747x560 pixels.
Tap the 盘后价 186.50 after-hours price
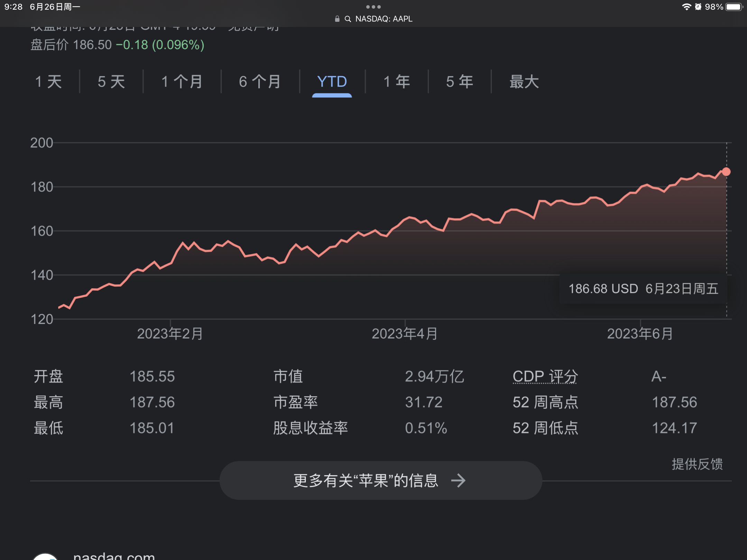coord(71,45)
